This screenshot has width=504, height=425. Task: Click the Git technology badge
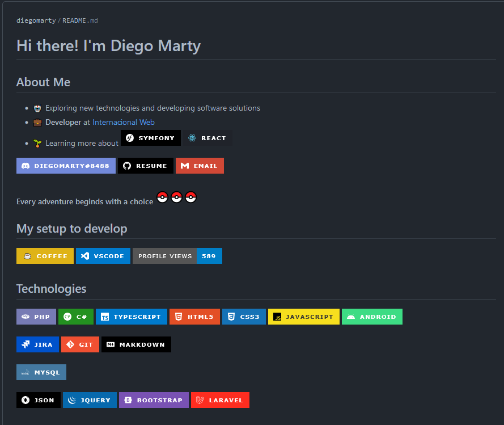(x=79, y=344)
